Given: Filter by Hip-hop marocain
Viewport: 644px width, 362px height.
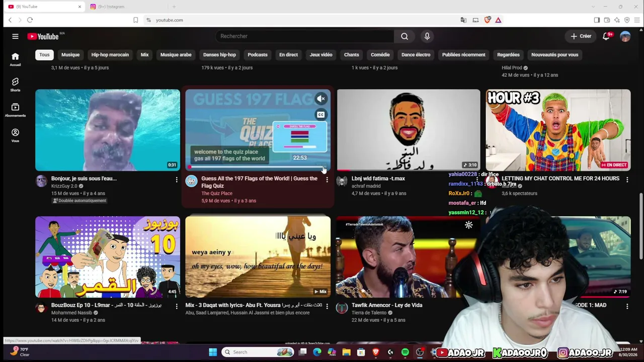Looking at the screenshot, I should coord(110,55).
